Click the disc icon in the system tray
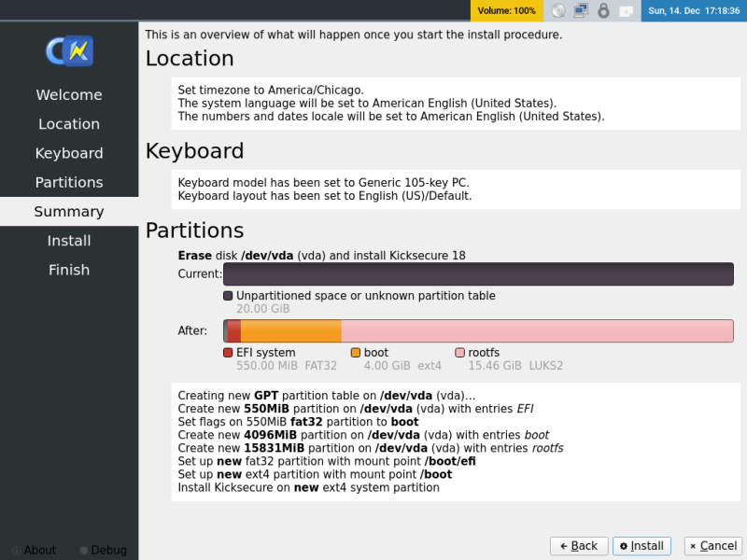747x560 pixels. (x=558, y=10)
